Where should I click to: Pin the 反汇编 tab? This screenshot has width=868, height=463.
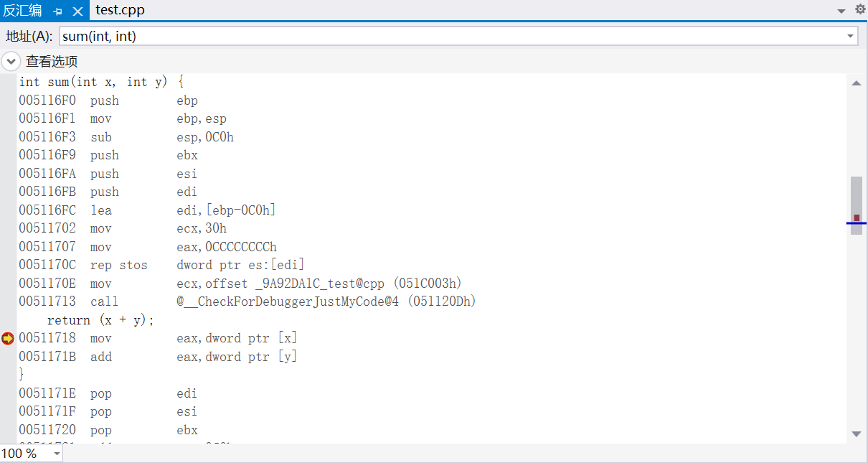coord(58,11)
